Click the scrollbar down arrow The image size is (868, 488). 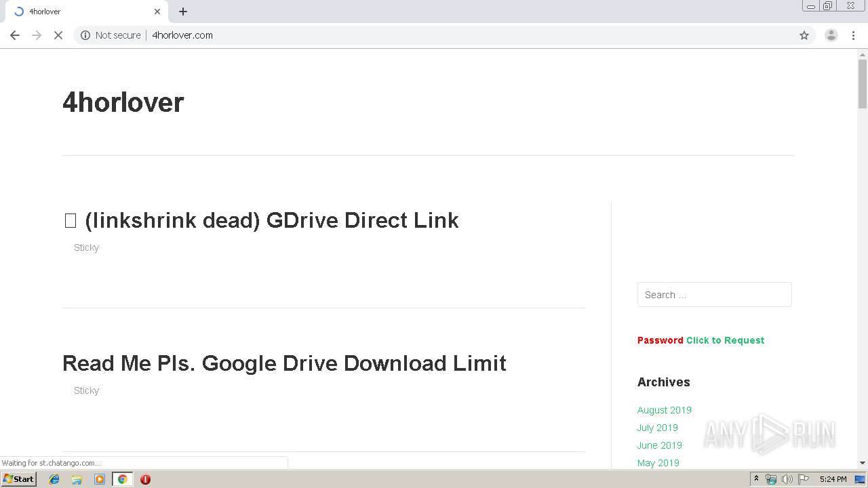click(863, 463)
